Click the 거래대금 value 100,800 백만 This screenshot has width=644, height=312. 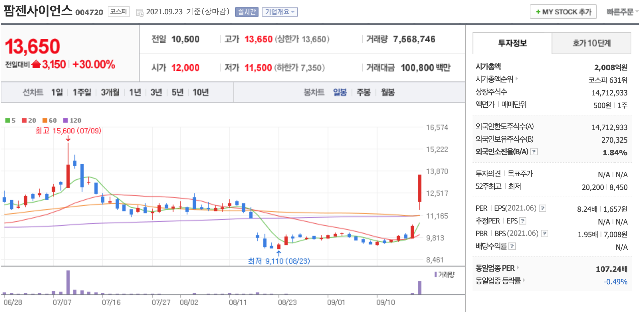pyautogui.click(x=425, y=68)
